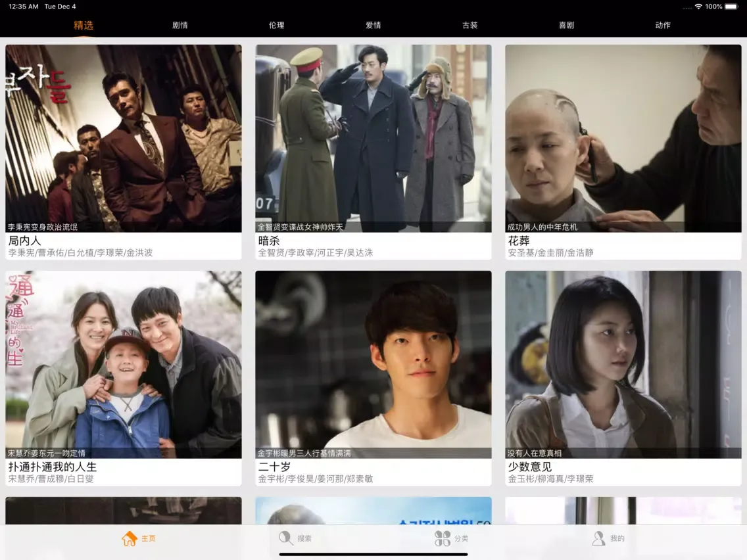The image size is (747, 560).
Task: Tap cast line 李秉宪/曹承佑/白允植
Action: click(80, 253)
